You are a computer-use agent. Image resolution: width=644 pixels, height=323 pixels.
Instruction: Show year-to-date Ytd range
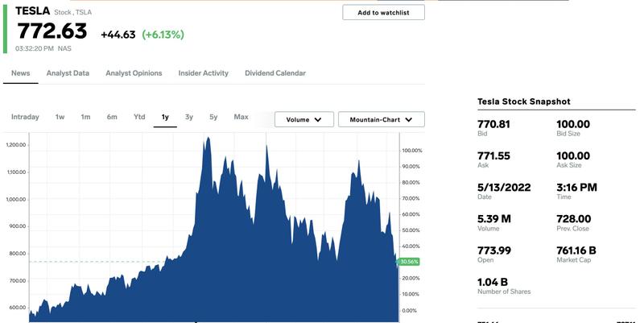[139, 117]
